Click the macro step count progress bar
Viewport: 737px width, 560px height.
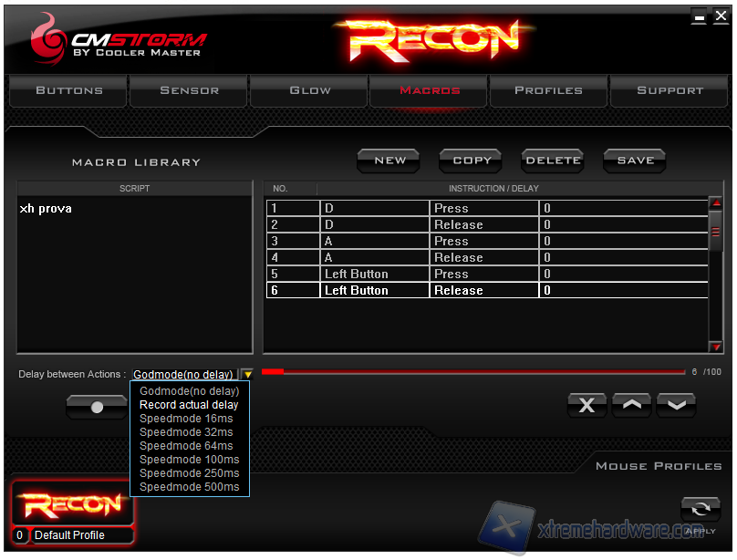pyautogui.click(x=472, y=372)
